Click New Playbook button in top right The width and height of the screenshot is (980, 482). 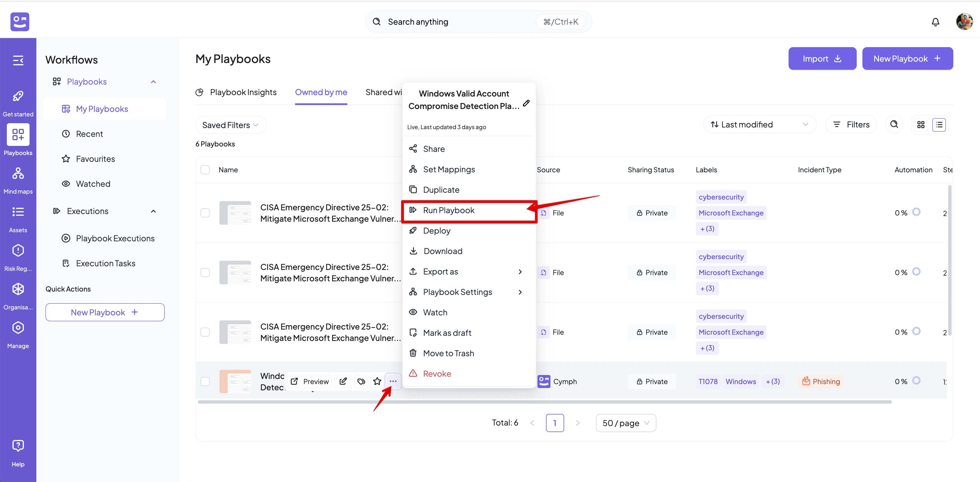tap(907, 59)
